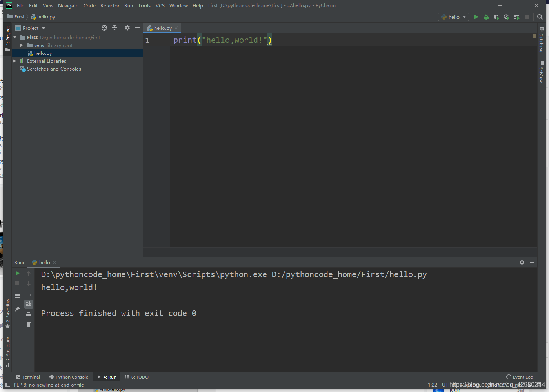549x392 pixels.
Task: Open Project panel settings gear
Action: point(127,28)
